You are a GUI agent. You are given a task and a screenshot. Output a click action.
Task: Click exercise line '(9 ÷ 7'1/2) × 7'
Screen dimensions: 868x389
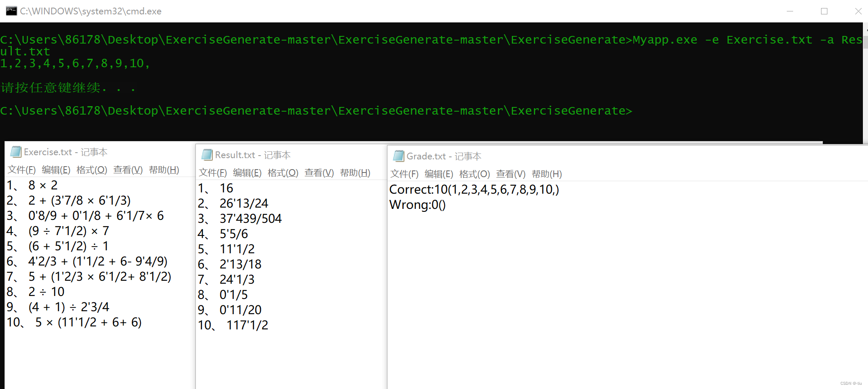[x=69, y=231]
